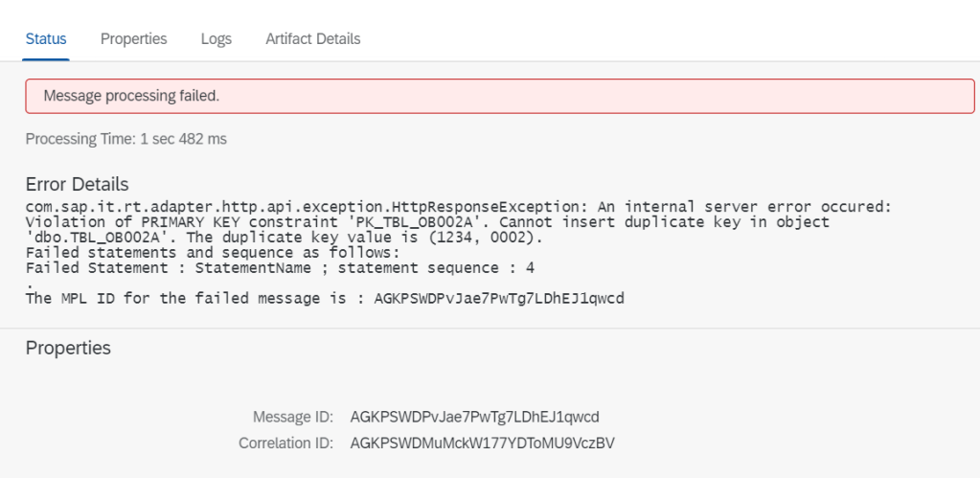This screenshot has height=478, width=980.
Task: Click the 'dbo.TBL_OB002A' object name text
Action: coord(84,237)
